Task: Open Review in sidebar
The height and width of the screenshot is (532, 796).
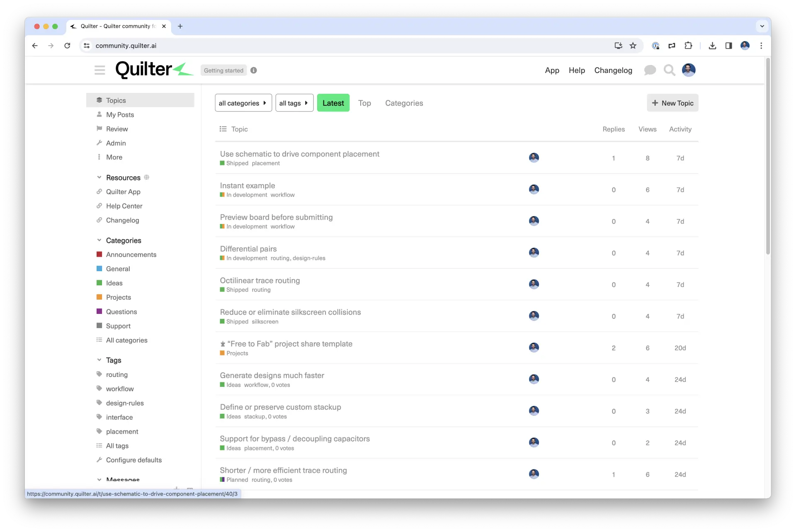Action: point(117,129)
